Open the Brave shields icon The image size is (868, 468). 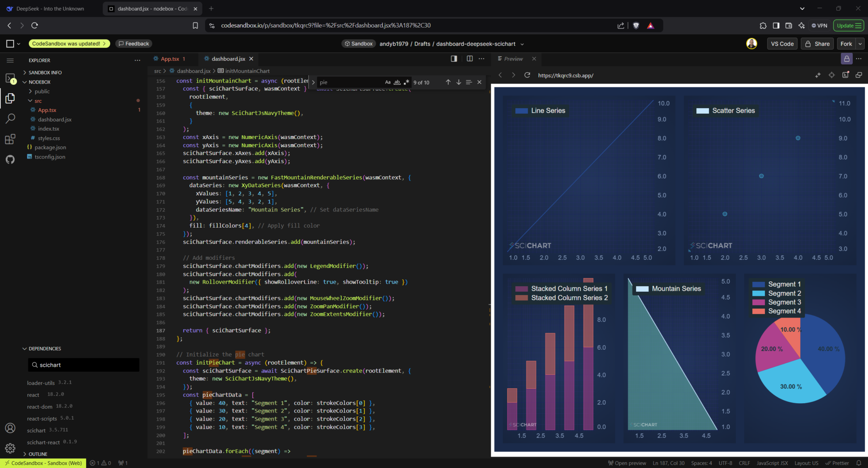(636, 25)
